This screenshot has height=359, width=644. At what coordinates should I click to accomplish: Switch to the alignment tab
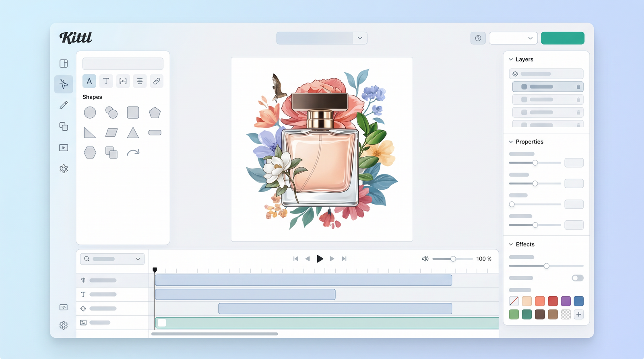pos(140,81)
